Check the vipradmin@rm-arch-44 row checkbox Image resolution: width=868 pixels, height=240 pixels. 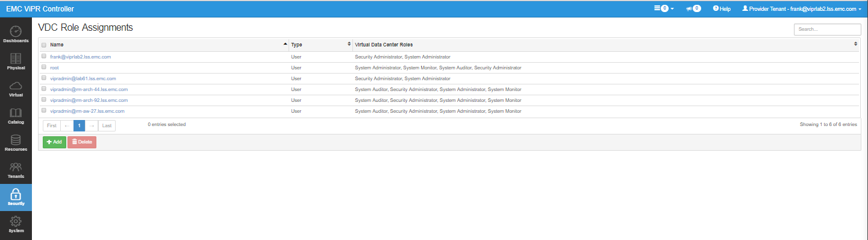coord(43,89)
